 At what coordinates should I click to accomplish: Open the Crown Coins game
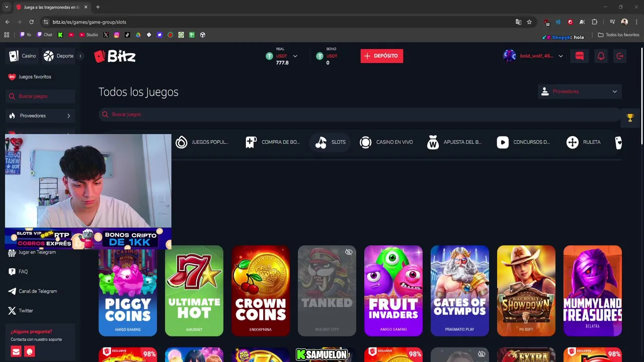pos(261,291)
